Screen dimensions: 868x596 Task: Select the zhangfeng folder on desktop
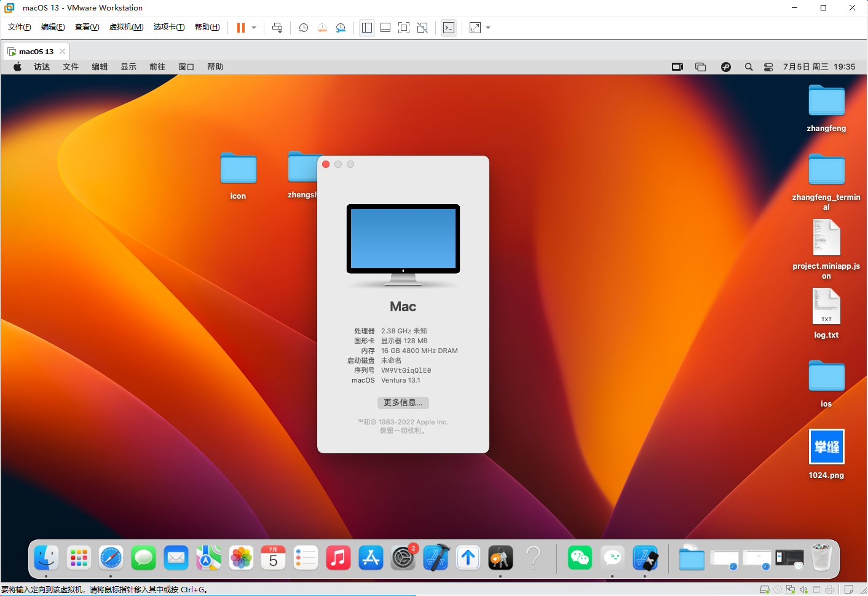[827, 100]
